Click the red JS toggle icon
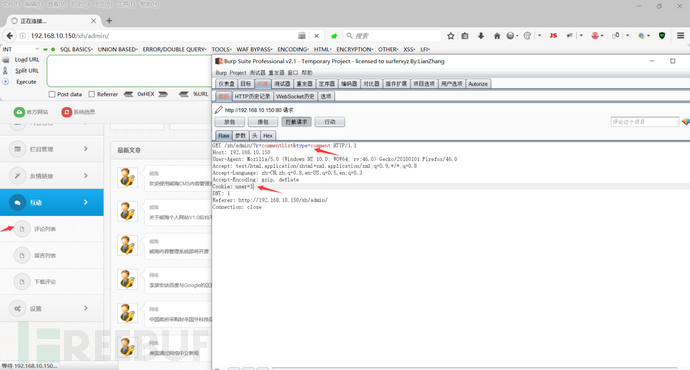This screenshot has width=690, height=370. click(553, 36)
